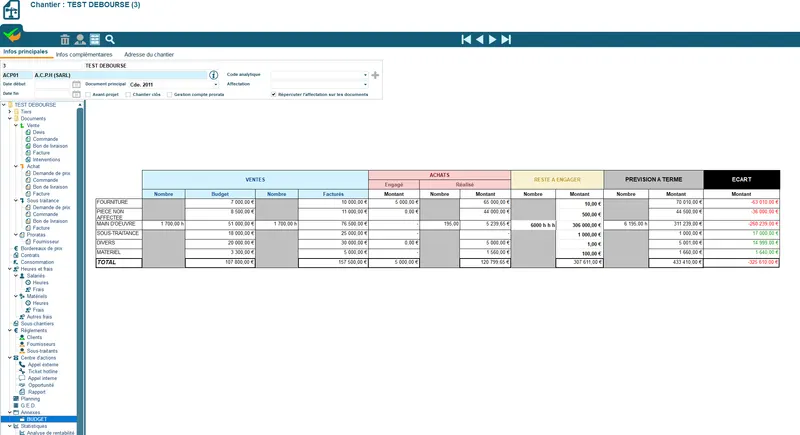Click the client information icon

coord(213,75)
